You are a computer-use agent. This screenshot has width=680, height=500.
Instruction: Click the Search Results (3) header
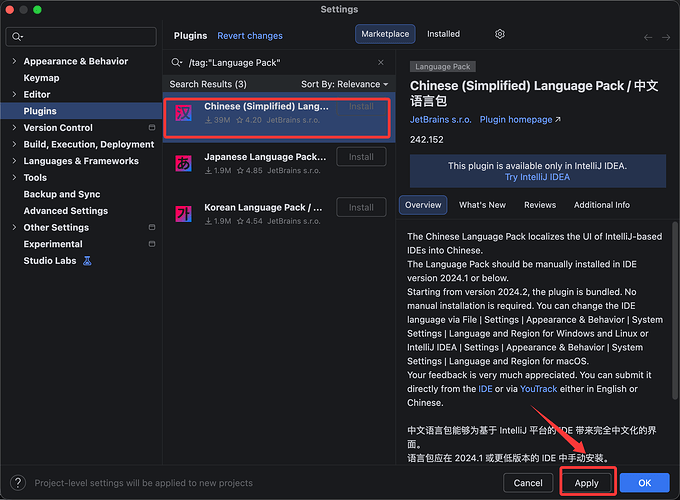208,84
